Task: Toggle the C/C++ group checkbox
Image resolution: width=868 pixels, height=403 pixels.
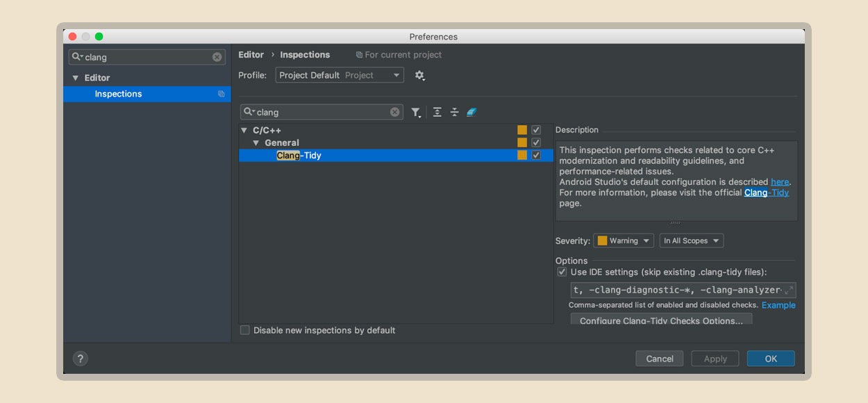Action: click(x=536, y=130)
